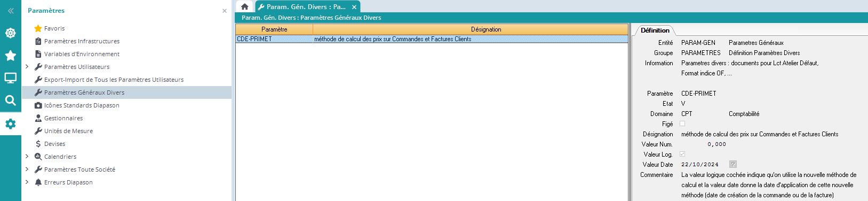Open the magnifier search sidebar icon
Viewport: 868px width, 201px height.
pos(10,100)
